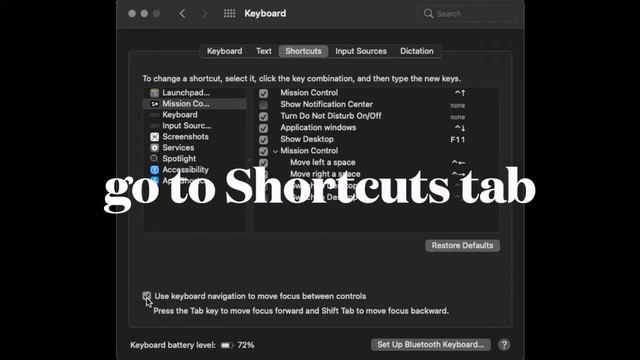
Task: Click the Spotlight category icon
Action: pyautogui.click(x=154, y=158)
